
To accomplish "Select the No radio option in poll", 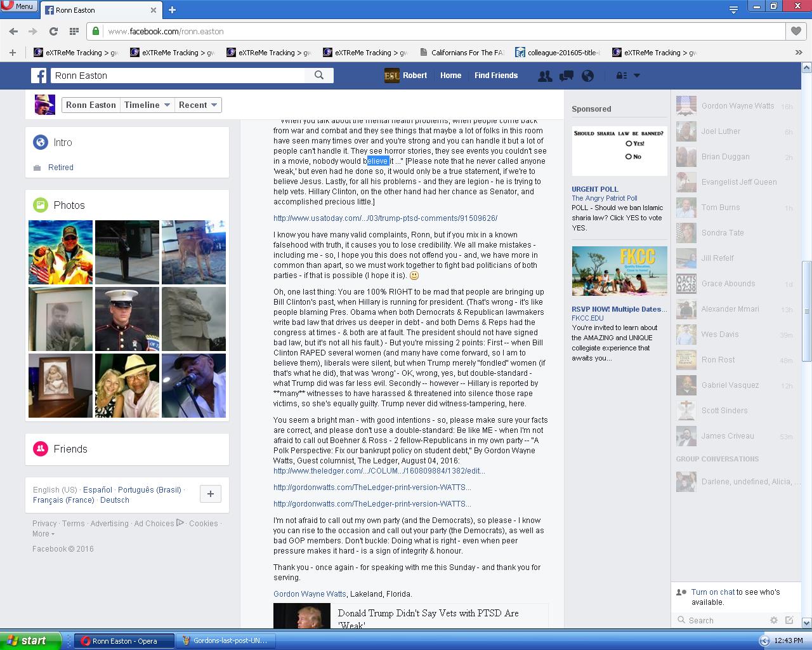I will pos(629,156).
